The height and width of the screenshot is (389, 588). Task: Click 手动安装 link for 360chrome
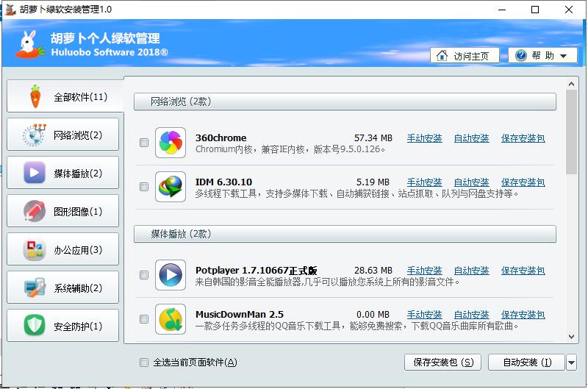[x=425, y=138]
